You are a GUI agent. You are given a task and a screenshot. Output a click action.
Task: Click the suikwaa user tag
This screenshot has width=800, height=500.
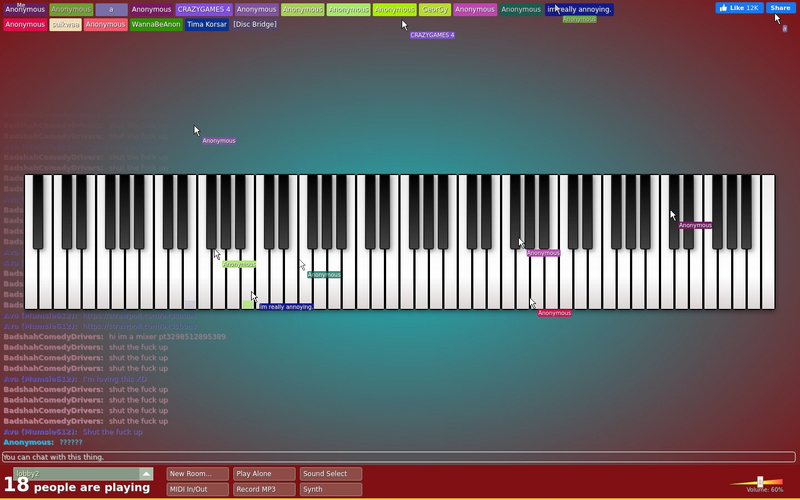(x=65, y=24)
